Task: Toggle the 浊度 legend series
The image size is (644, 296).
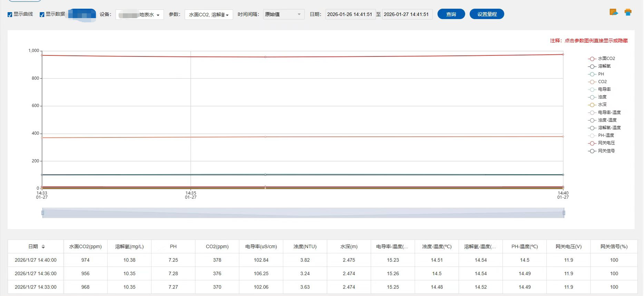Action: pyautogui.click(x=598, y=97)
